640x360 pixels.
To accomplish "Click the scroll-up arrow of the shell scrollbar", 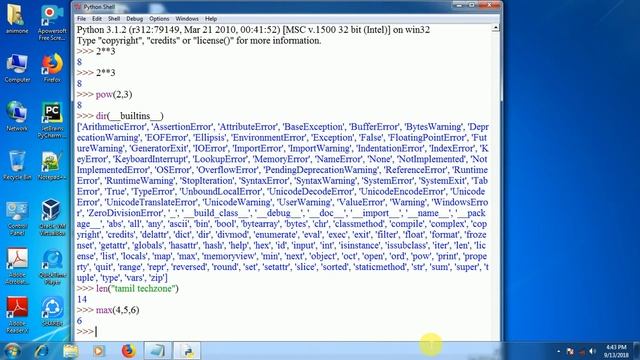I will click(x=496, y=28).
